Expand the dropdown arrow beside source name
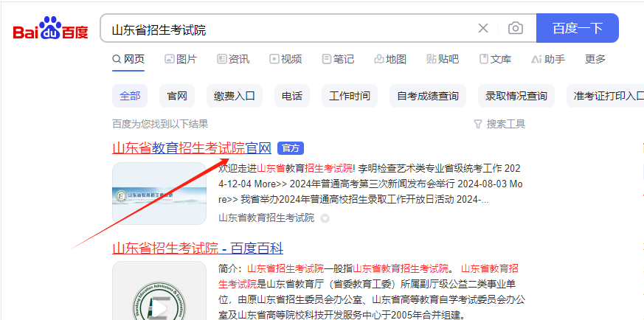 point(325,219)
